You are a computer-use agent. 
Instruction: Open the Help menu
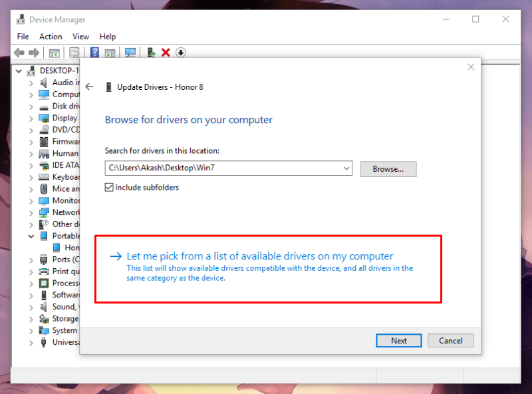pyautogui.click(x=108, y=37)
